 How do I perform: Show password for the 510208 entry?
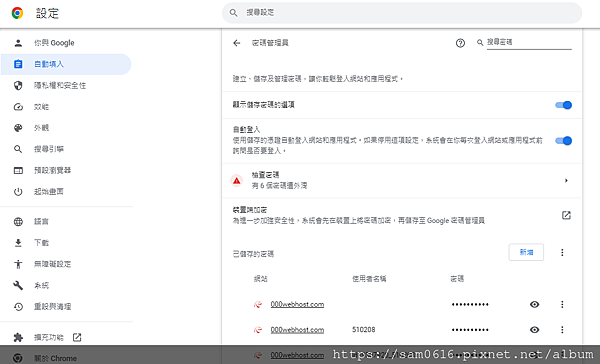(535, 330)
